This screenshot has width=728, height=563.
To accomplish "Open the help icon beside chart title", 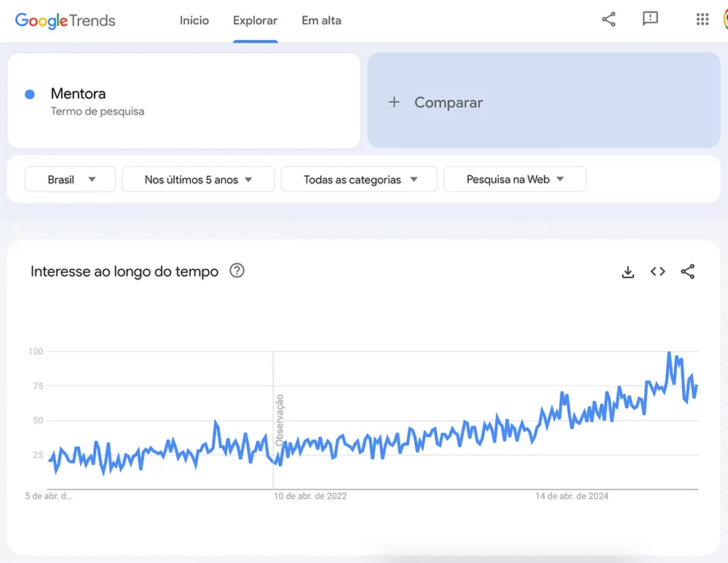I will coord(237,271).
